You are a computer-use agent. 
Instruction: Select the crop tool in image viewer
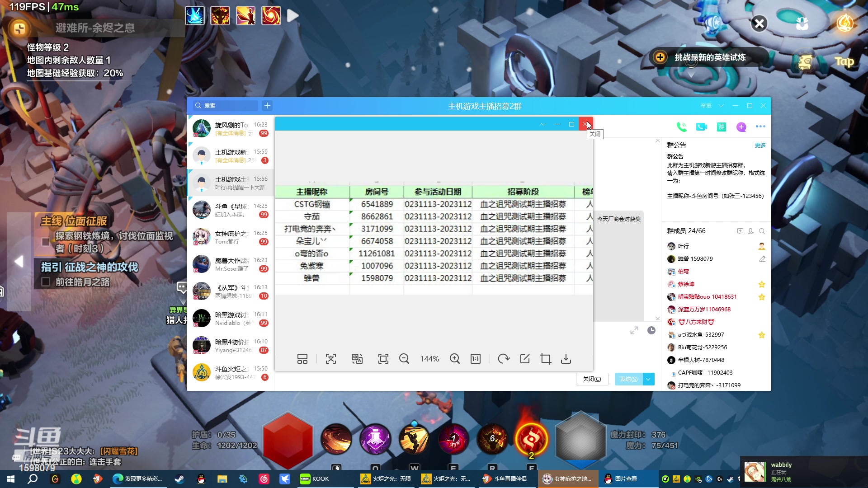click(546, 359)
